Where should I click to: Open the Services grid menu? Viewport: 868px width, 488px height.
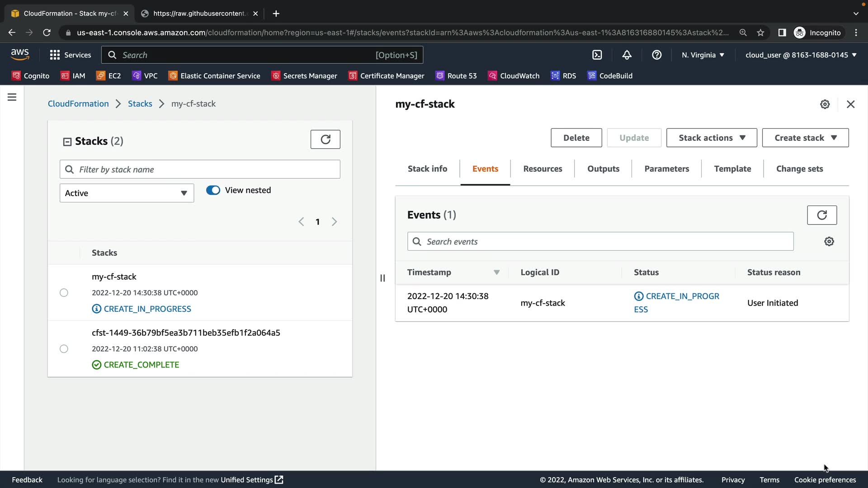pos(70,55)
